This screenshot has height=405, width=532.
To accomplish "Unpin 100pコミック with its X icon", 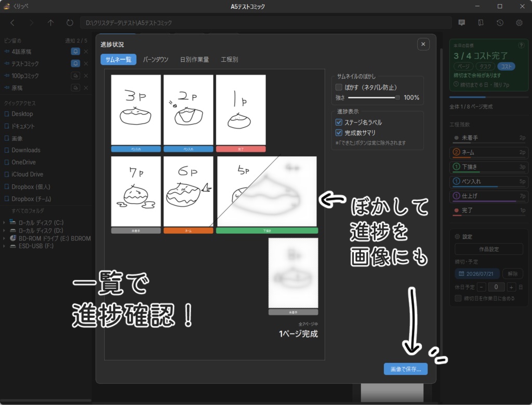I will coord(86,76).
